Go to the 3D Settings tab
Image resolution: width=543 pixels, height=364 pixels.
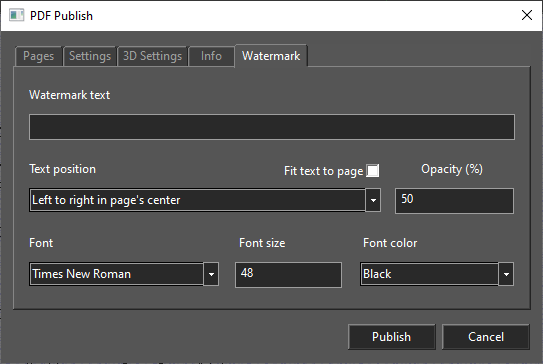(152, 56)
